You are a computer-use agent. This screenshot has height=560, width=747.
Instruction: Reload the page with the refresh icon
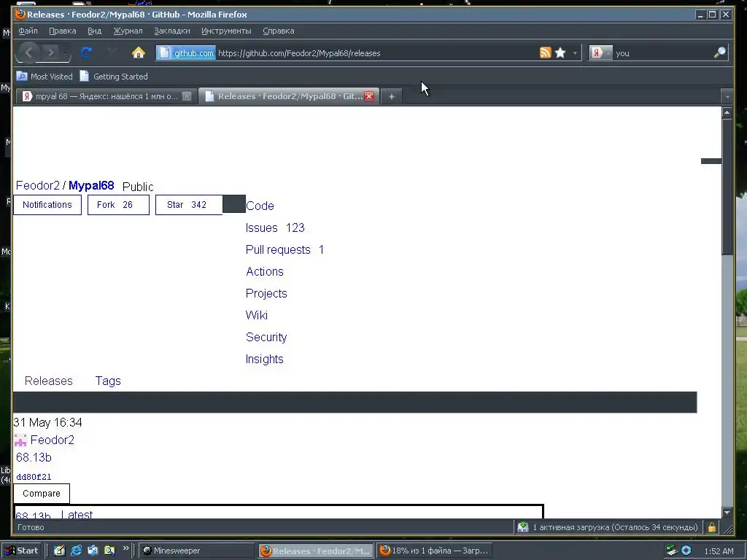pyautogui.click(x=86, y=52)
